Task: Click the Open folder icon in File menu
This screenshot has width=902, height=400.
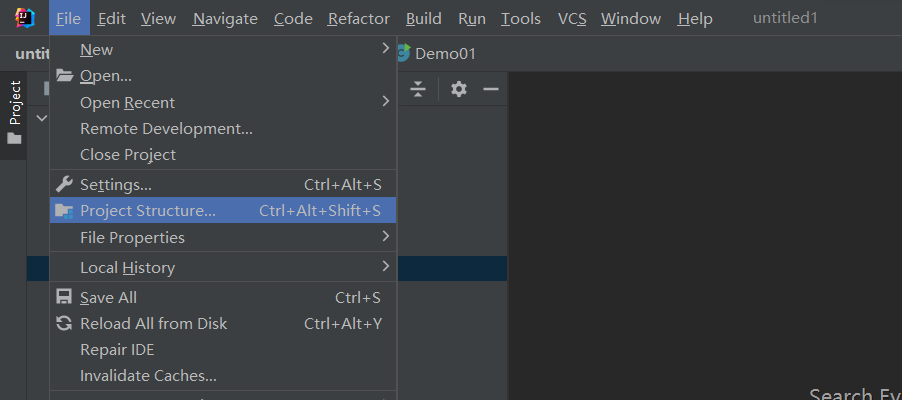Action: 64,75
